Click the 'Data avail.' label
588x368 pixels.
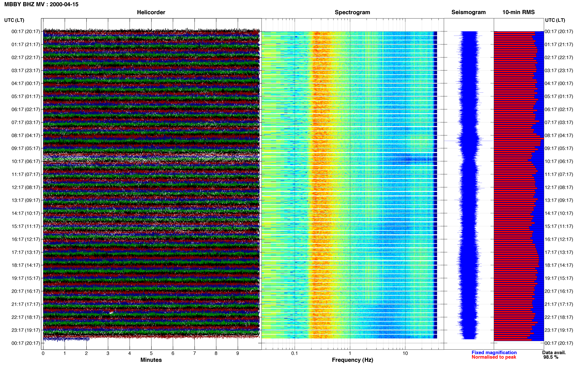tap(554, 352)
